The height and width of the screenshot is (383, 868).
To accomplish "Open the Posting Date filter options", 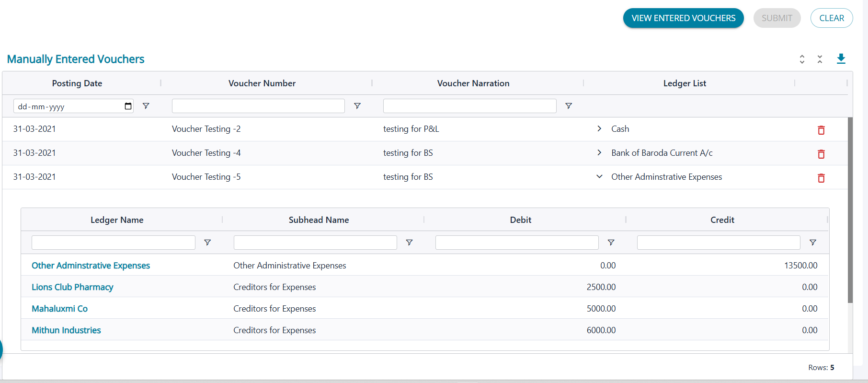I will point(146,106).
